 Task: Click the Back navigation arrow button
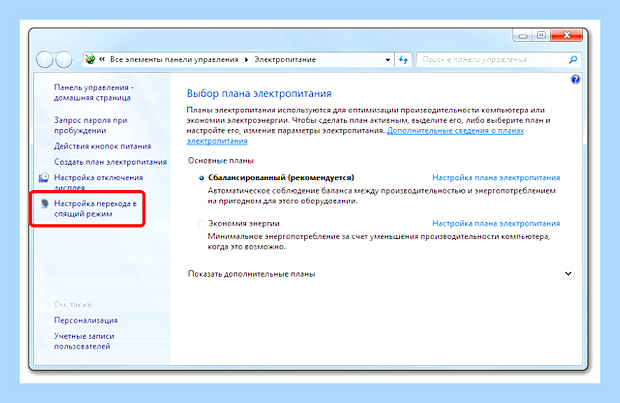(x=45, y=60)
